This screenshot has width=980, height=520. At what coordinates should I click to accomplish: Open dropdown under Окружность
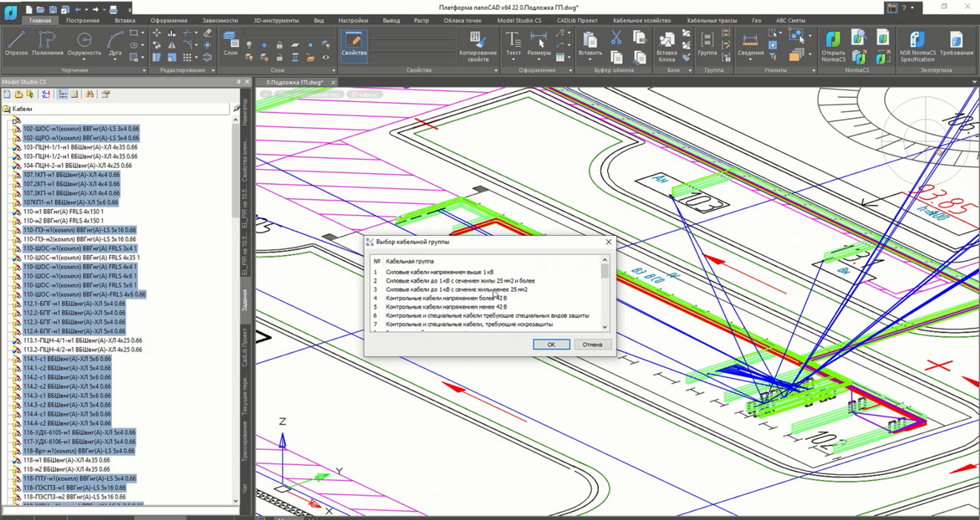coord(84,59)
